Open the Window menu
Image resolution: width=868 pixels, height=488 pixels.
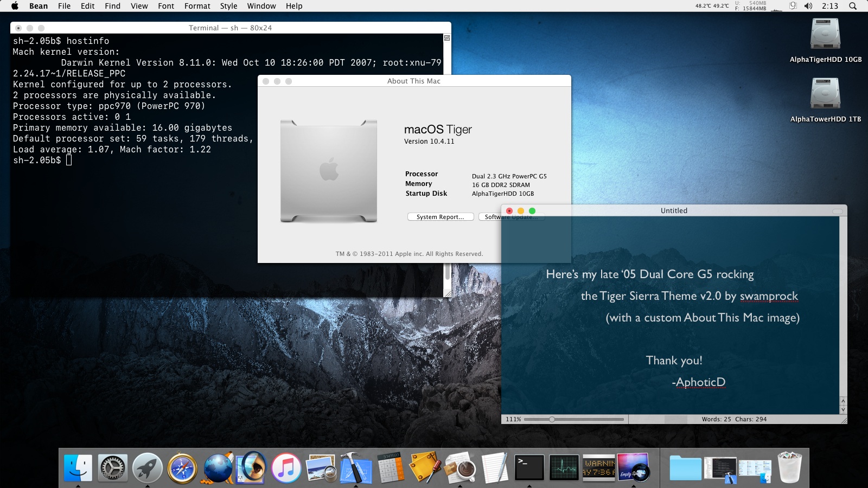[x=261, y=6]
